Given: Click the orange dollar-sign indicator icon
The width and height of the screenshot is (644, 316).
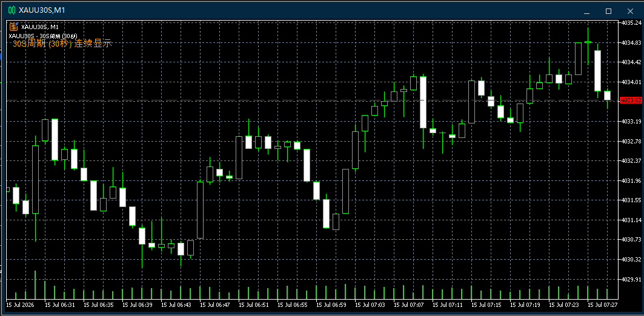Looking at the screenshot, I should pyautogui.click(x=13, y=27).
